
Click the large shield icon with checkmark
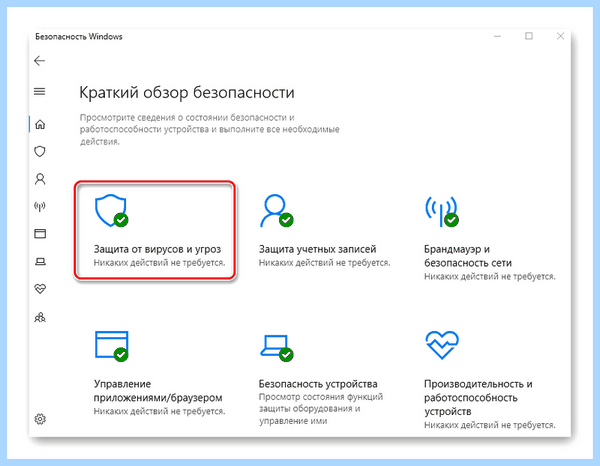(x=111, y=210)
